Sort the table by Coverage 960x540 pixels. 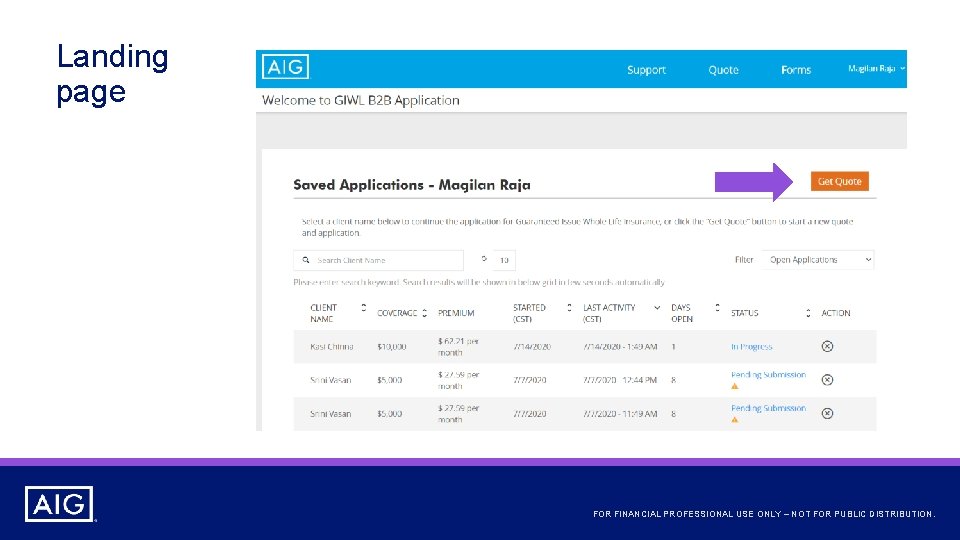424,313
